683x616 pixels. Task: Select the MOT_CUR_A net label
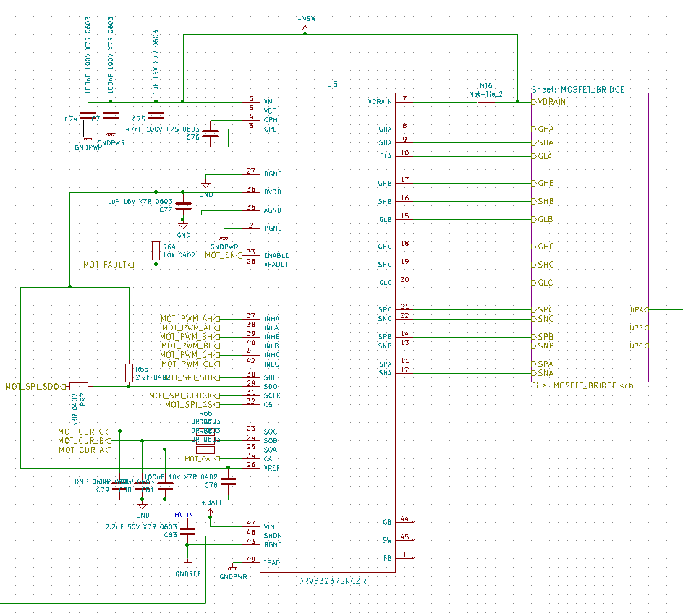[x=85, y=450]
